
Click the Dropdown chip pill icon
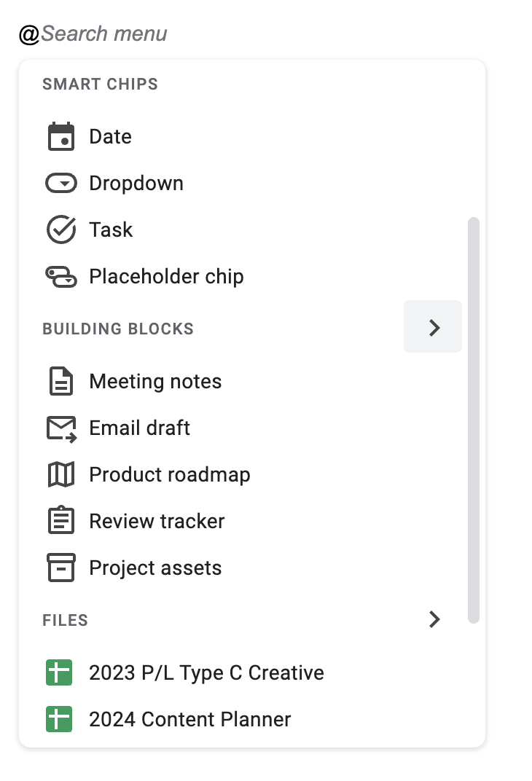point(61,184)
